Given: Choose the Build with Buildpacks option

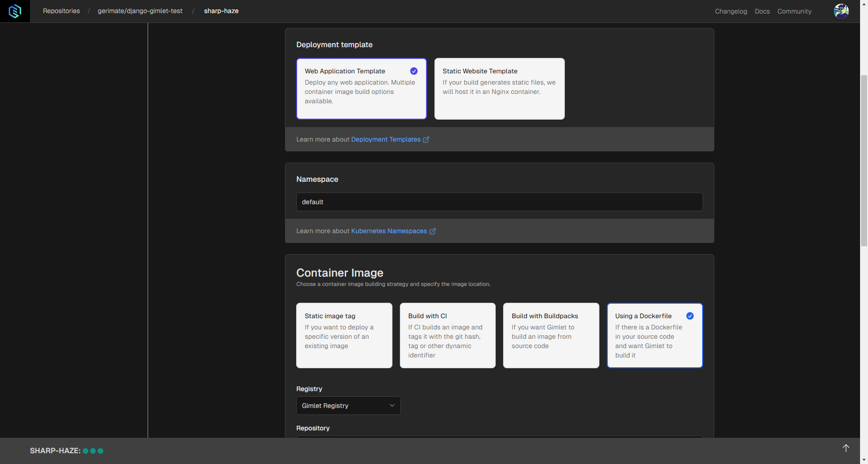Looking at the screenshot, I should [x=551, y=336].
